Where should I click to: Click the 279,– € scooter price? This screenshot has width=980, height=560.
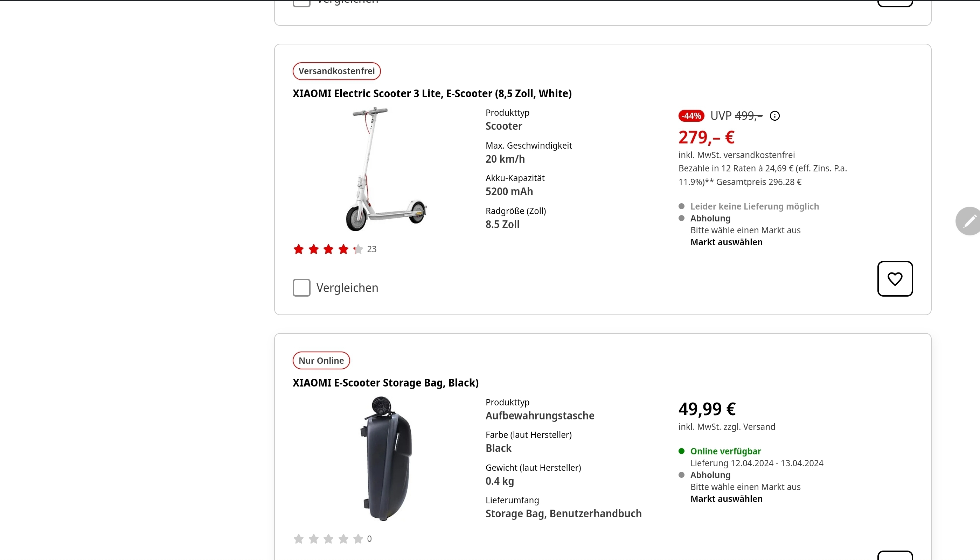click(x=706, y=137)
